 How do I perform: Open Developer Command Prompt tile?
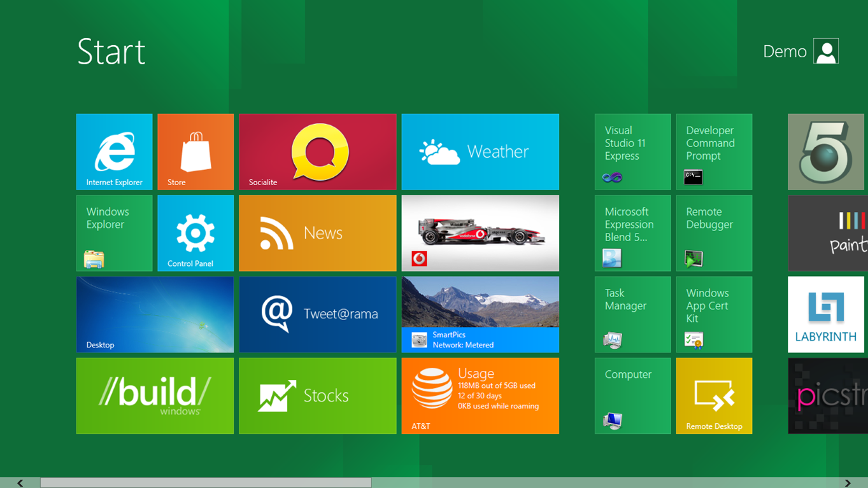714,152
